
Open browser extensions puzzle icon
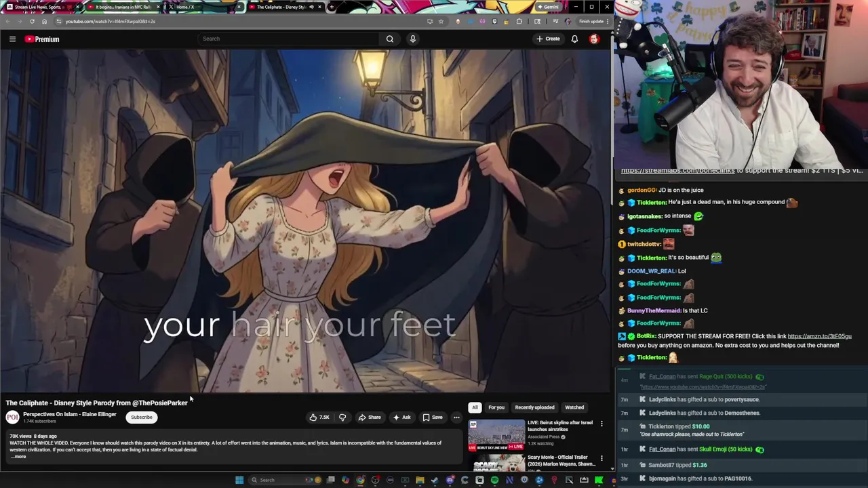(x=519, y=21)
